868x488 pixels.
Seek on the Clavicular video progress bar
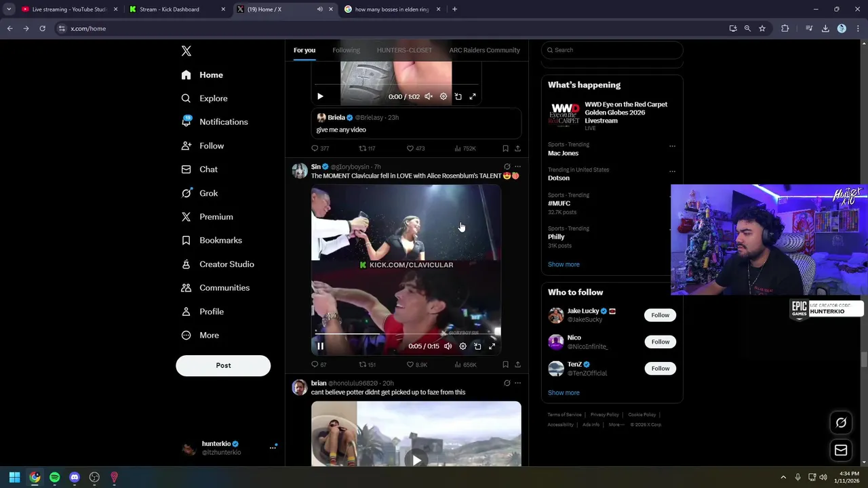tap(406, 335)
